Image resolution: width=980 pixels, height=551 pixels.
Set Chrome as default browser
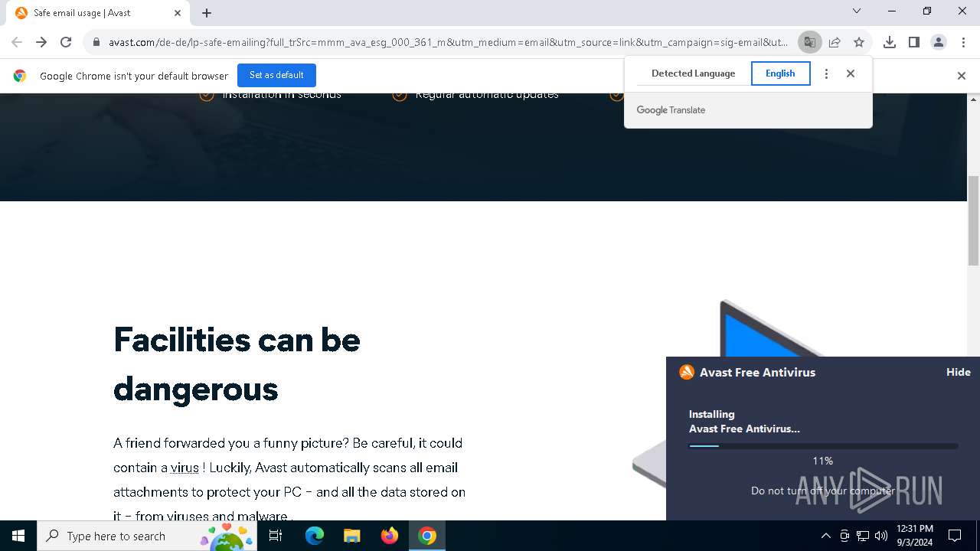click(x=276, y=75)
